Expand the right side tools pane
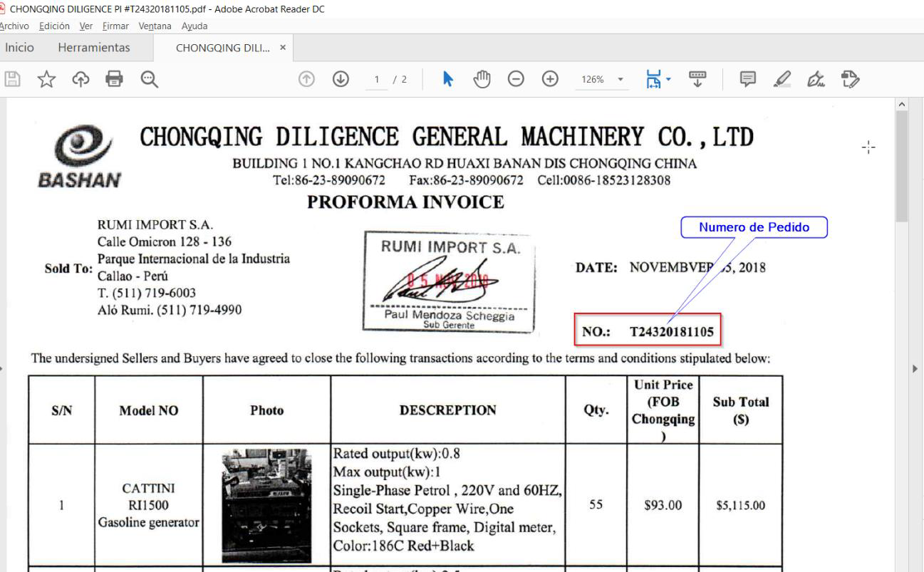 [x=915, y=370]
